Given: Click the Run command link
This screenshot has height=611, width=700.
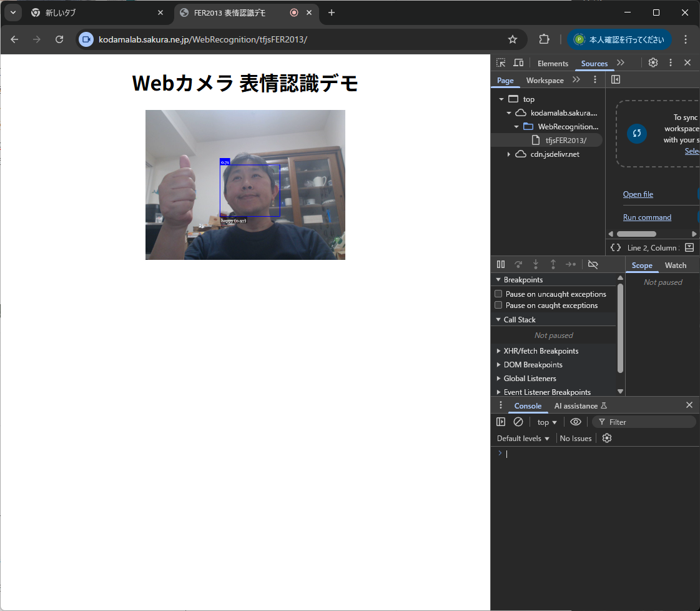Looking at the screenshot, I should tap(647, 217).
